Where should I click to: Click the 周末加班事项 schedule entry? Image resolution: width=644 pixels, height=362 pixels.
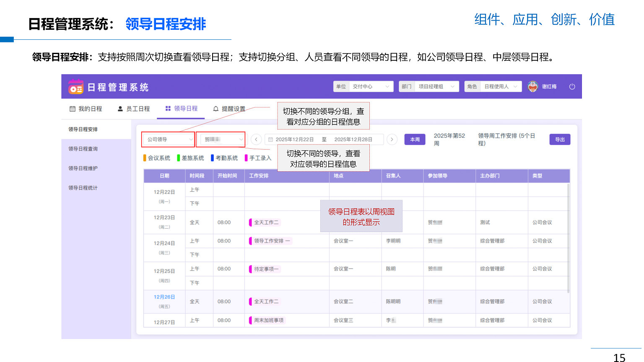tap(268, 321)
